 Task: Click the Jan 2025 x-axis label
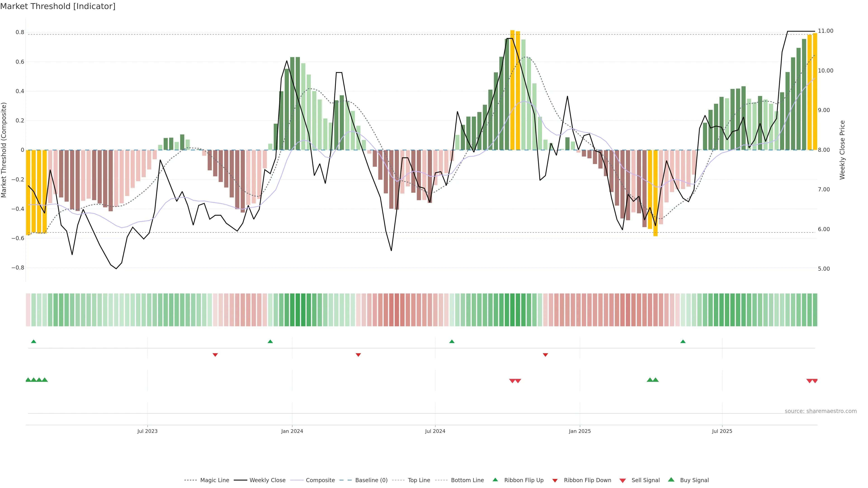pyautogui.click(x=580, y=431)
